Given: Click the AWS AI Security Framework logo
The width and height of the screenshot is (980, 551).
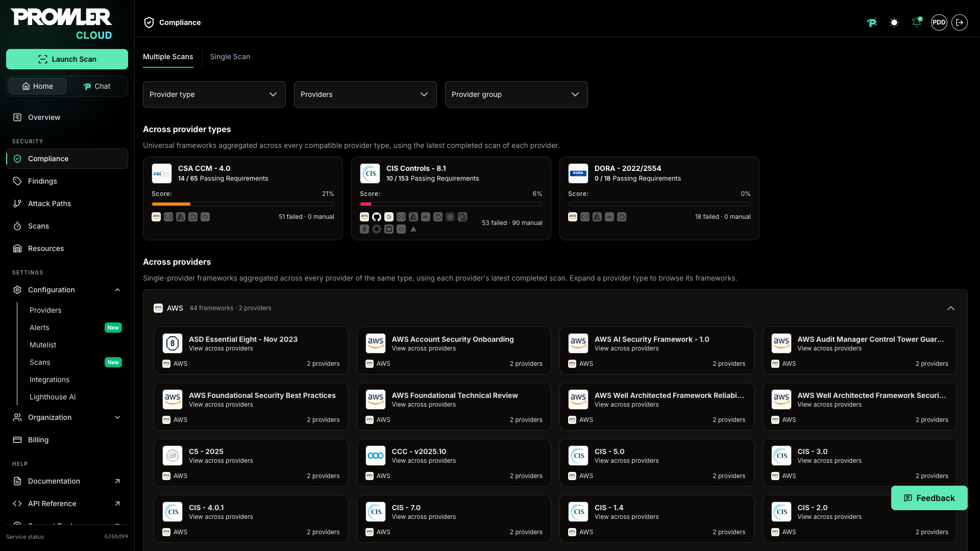Looking at the screenshot, I should point(578,343).
